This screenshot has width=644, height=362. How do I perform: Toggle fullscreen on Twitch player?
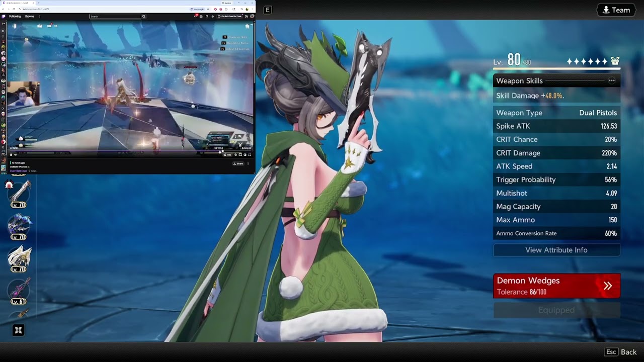point(250,155)
